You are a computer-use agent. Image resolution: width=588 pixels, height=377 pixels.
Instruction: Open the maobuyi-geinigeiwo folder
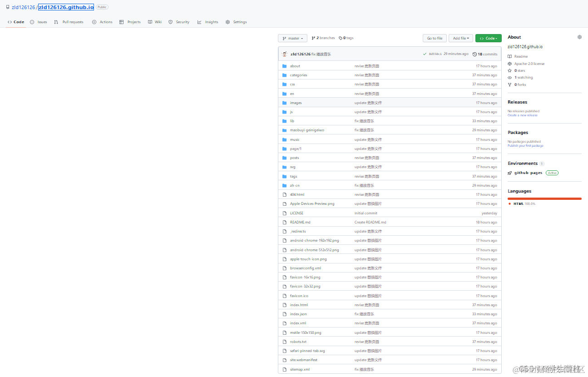pos(307,130)
